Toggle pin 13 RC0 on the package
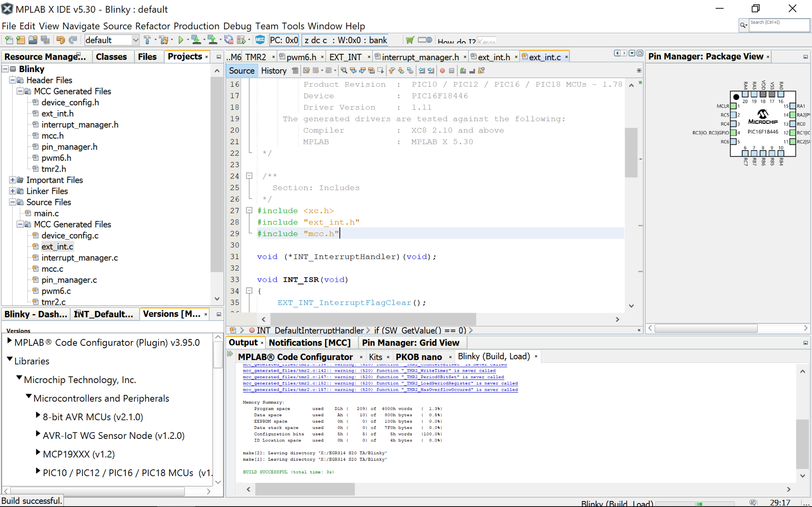Image resolution: width=812 pixels, height=507 pixels. (793, 124)
